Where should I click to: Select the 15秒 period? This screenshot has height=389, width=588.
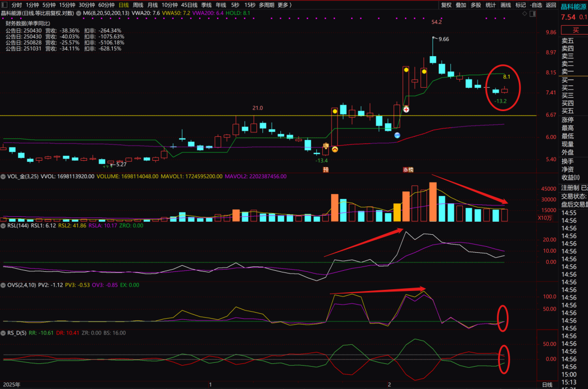pos(250,5)
